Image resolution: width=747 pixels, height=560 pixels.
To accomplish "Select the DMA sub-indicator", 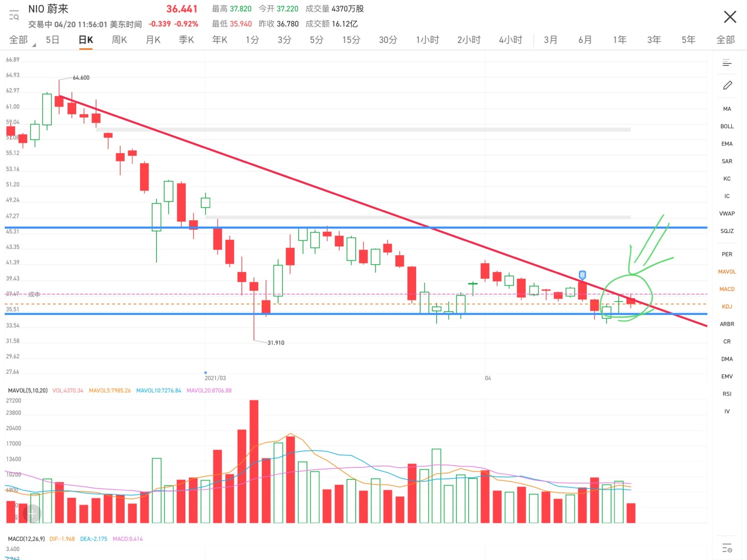I will coord(727,359).
